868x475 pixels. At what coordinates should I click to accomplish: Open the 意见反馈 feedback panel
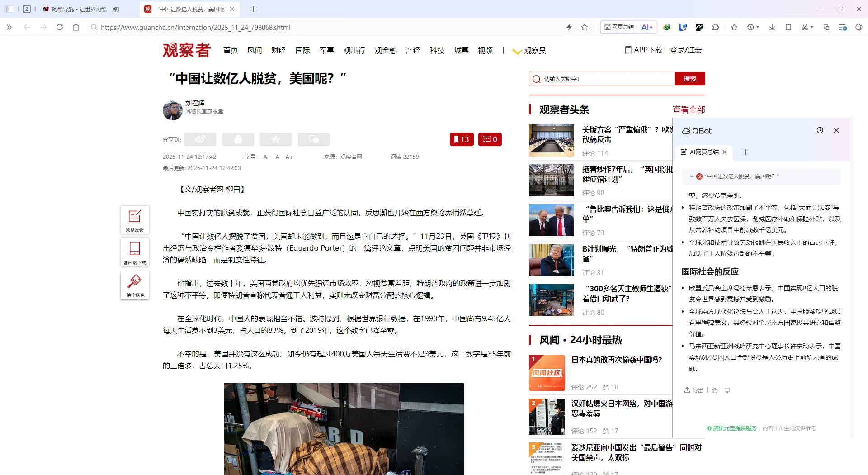point(134,220)
